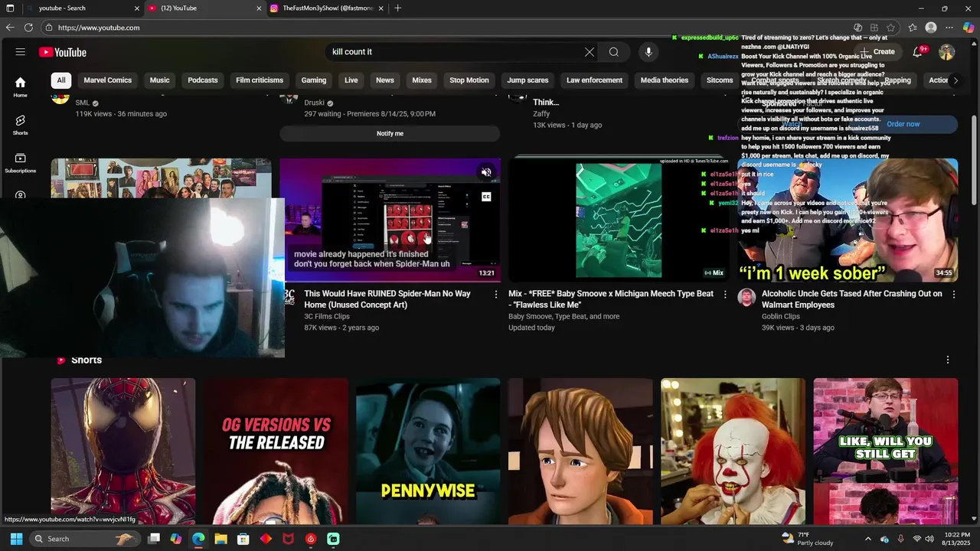The width and height of the screenshot is (980, 551).
Task: Open a new browser tab
Action: coord(397,8)
